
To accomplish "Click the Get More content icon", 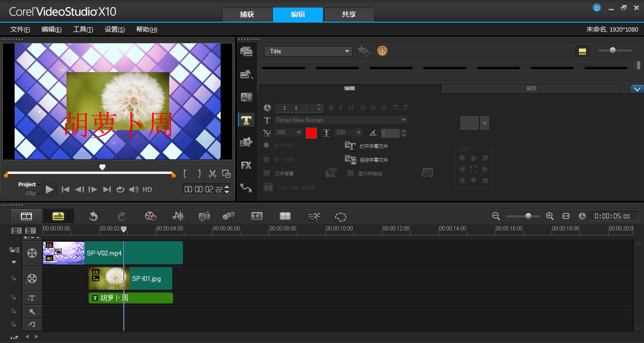I will point(382,51).
